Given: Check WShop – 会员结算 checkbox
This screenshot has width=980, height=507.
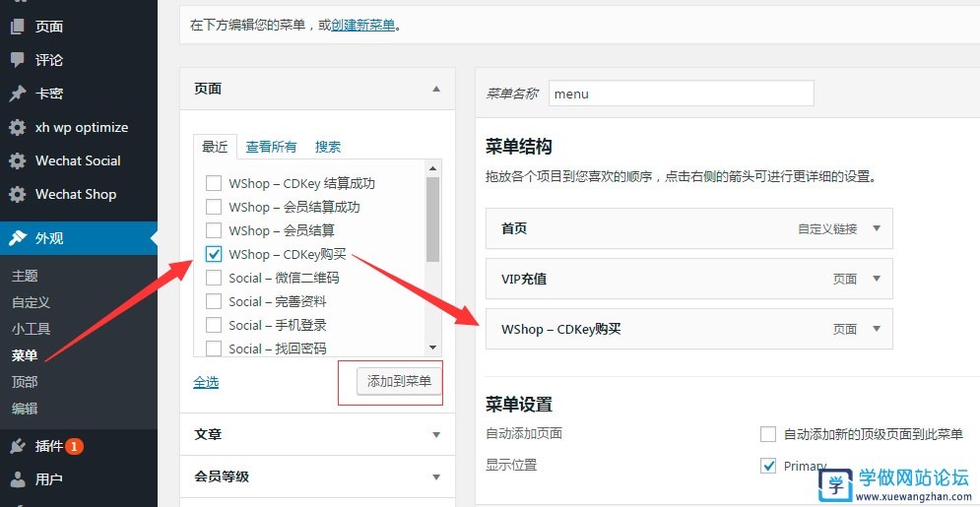Looking at the screenshot, I should (214, 230).
